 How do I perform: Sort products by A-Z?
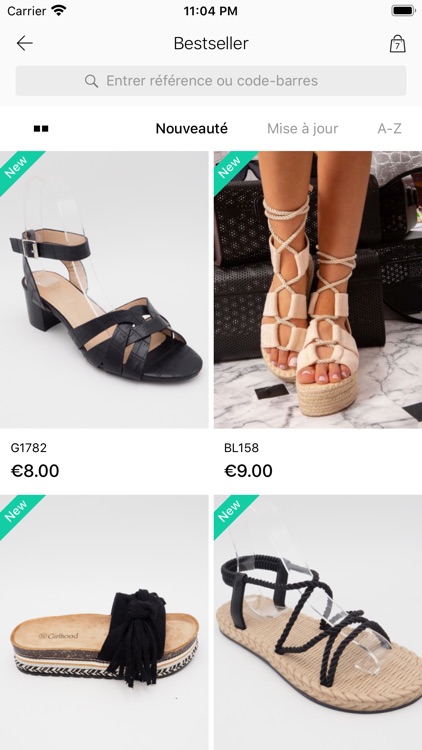click(x=389, y=129)
